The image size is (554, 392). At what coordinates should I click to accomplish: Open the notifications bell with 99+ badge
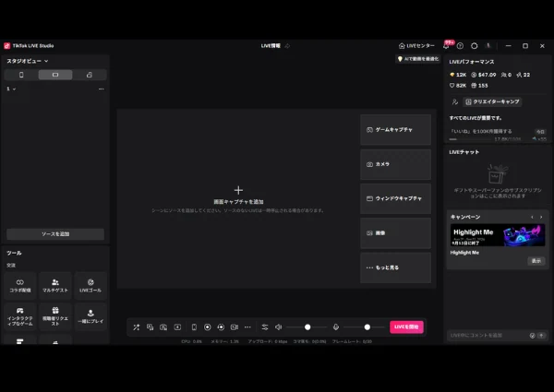(x=446, y=45)
